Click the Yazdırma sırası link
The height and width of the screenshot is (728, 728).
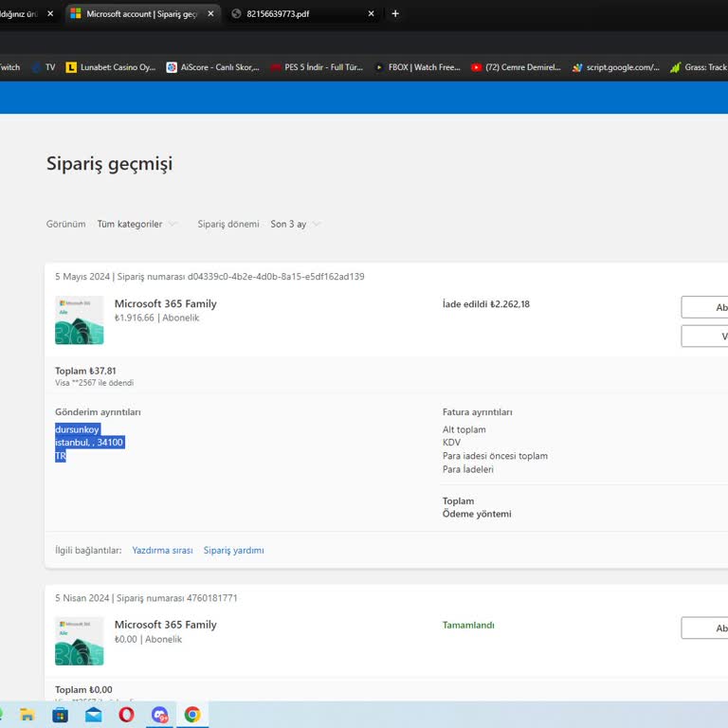[x=162, y=550]
